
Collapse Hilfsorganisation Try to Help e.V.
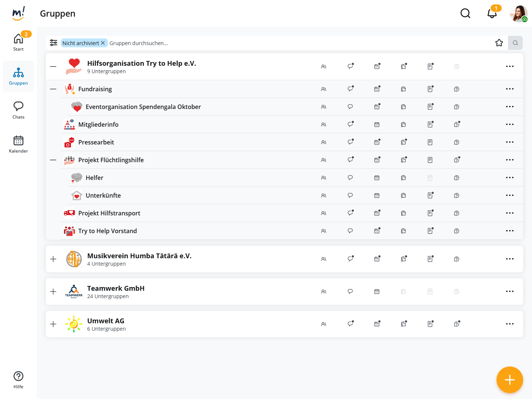53,66
